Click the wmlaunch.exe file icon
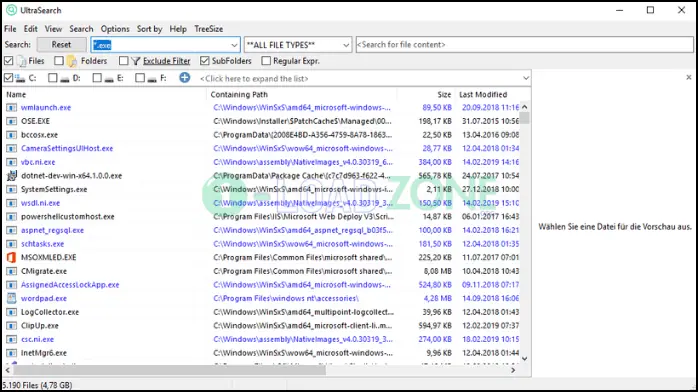698x392 pixels. point(12,108)
